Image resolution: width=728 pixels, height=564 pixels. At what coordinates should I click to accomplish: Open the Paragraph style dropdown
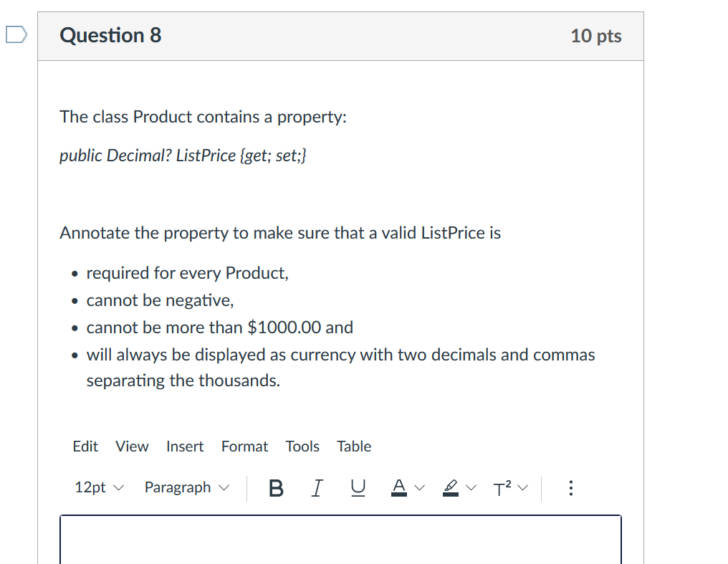[186, 487]
